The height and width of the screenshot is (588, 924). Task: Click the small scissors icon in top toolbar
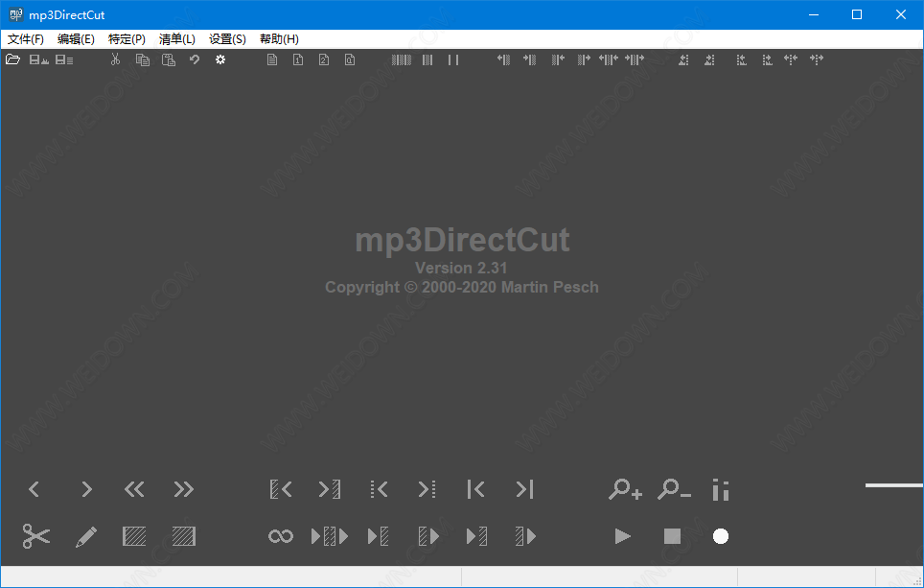(x=115, y=60)
